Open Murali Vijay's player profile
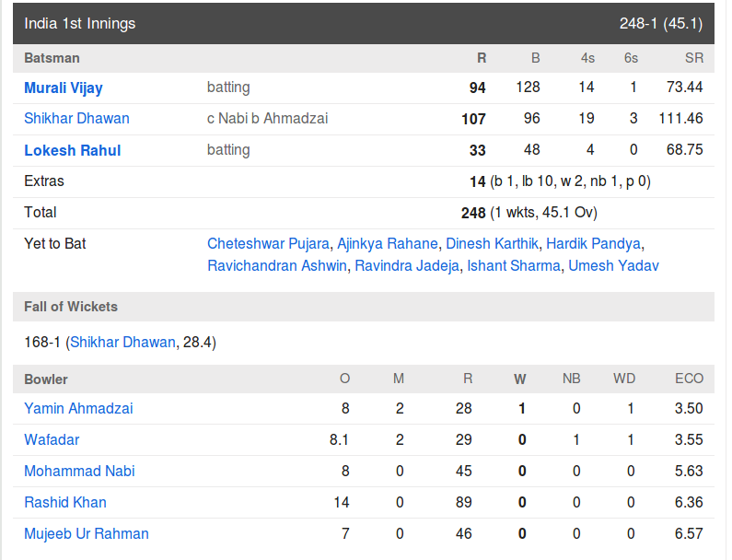732x560 pixels. pyautogui.click(x=63, y=87)
